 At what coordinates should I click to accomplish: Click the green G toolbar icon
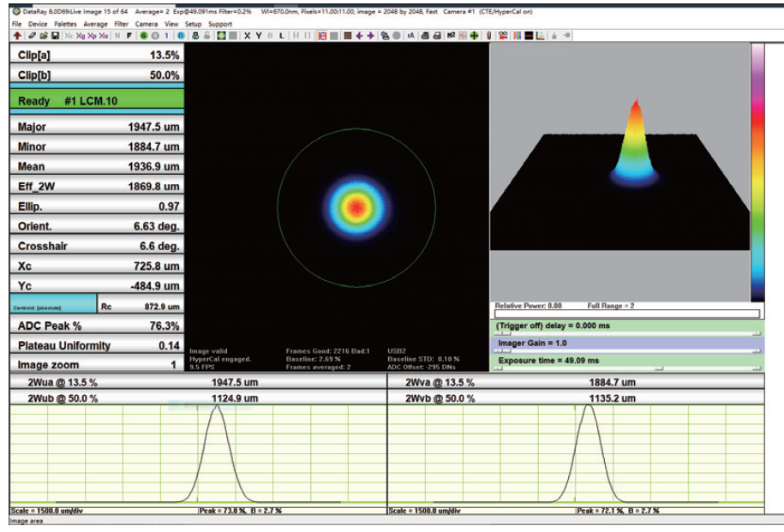tap(143, 36)
